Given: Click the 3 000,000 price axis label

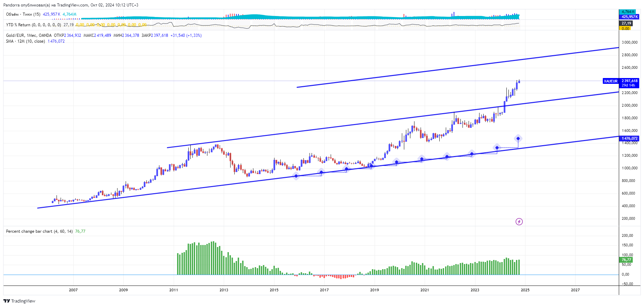Looking at the screenshot, I should [x=630, y=42].
